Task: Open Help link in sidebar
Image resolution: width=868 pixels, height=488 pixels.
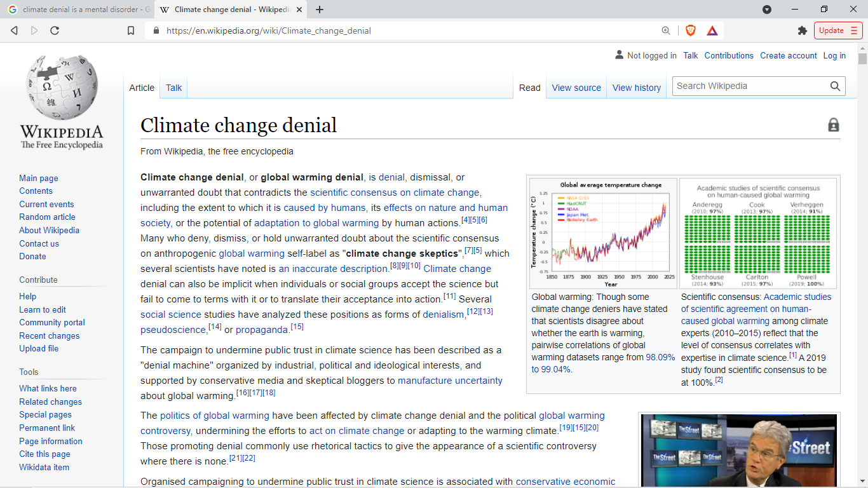Action: tap(28, 297)
